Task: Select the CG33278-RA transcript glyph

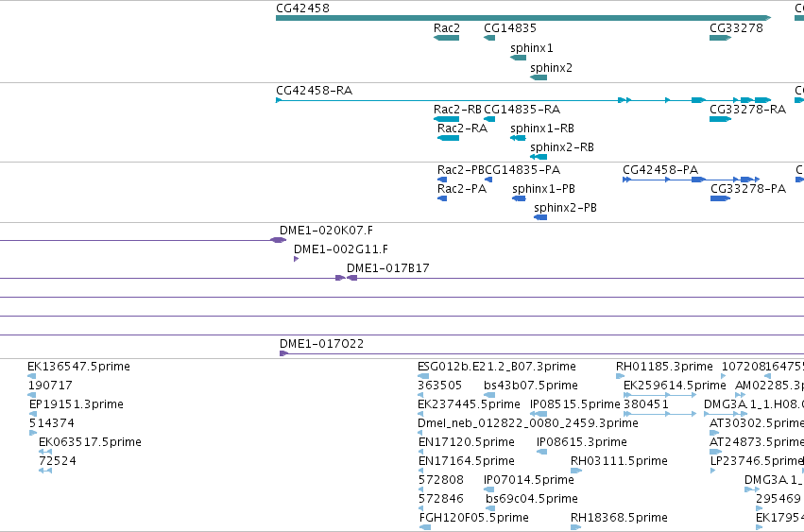Action: click(x=720, y=119)
